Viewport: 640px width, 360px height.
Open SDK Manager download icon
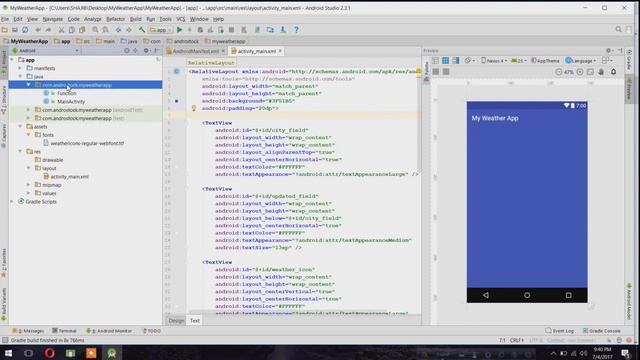pyautogui.click(x=282, y=30)
